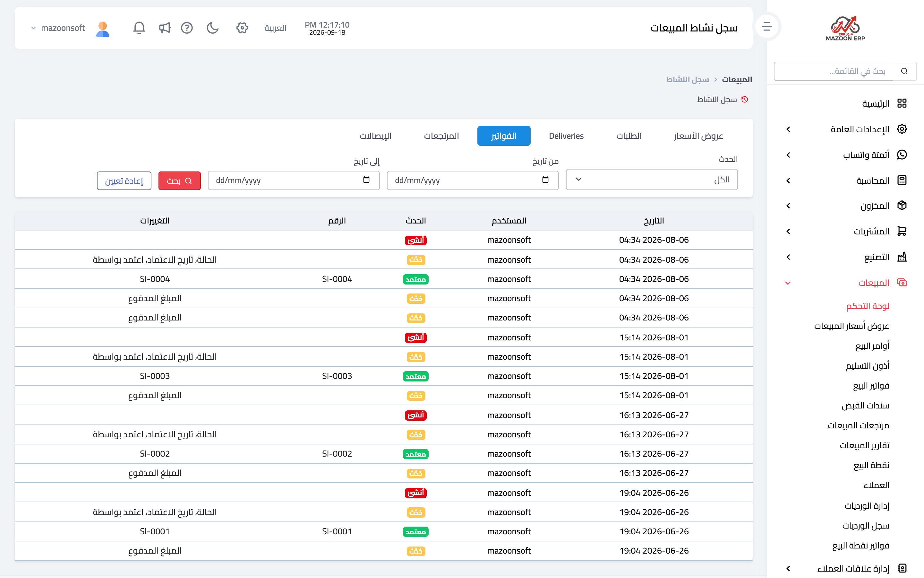The image size is (924, 578).
Task: Click the إعادة تعيين reset button
Action: [124, 180]
